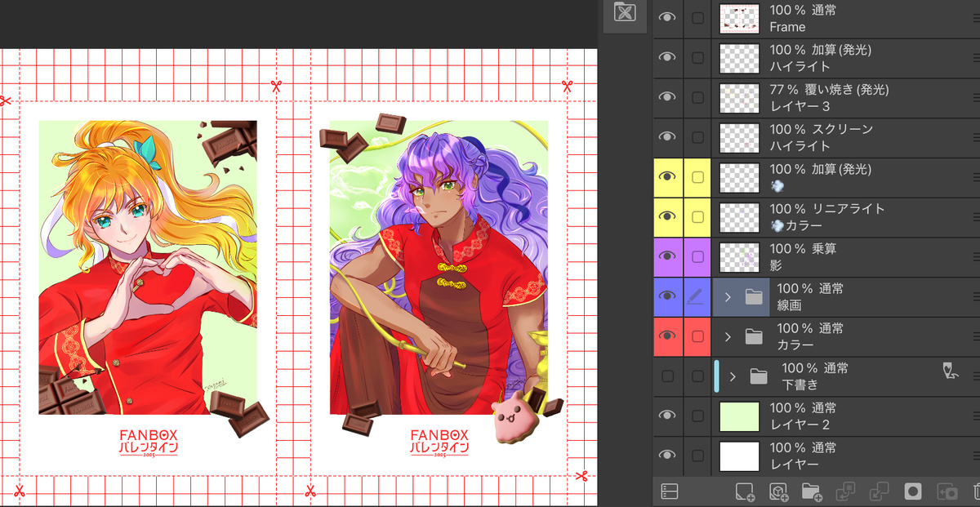Check the 下書き folder selection box

(x=697, y=376)
